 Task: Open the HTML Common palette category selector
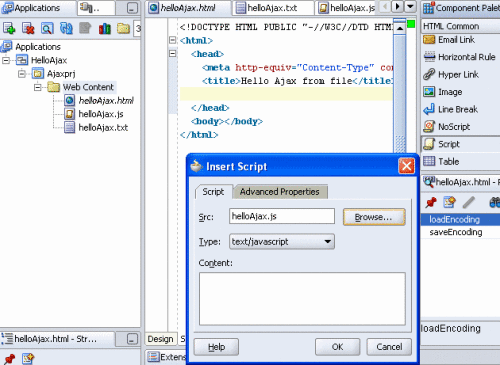(460, 26)
